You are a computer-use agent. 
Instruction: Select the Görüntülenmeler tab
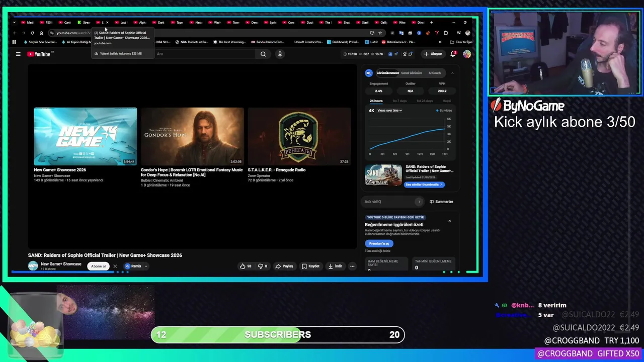[387, 73]
